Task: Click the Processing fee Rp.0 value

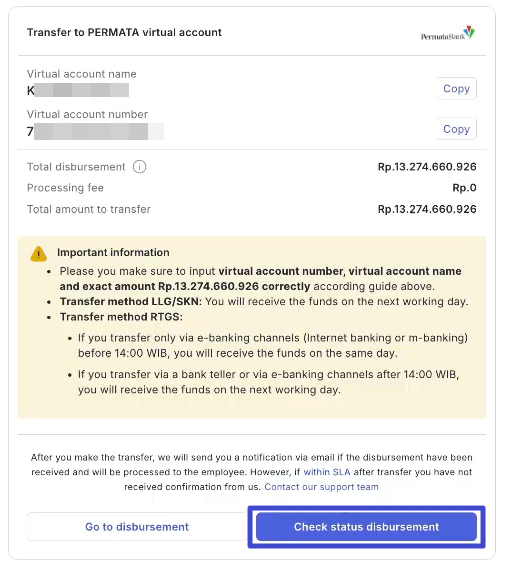Action: (x=464, y=188)
